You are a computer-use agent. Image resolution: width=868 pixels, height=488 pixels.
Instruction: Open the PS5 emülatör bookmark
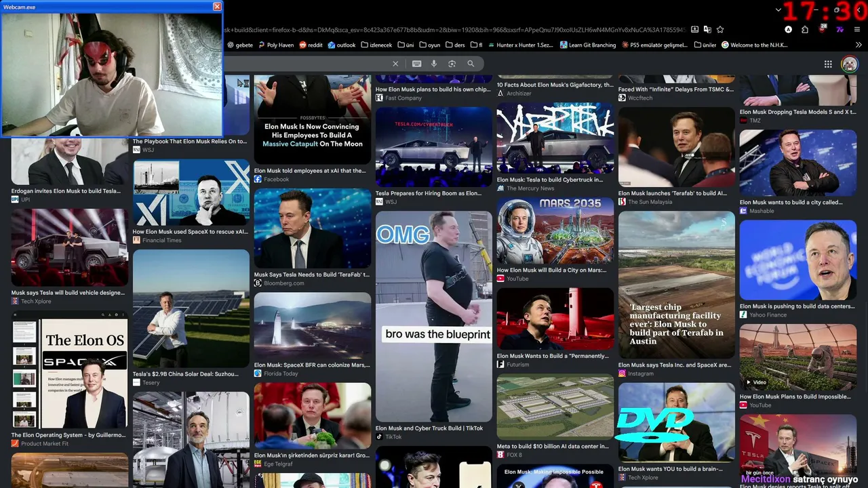(x=655, y=45)
